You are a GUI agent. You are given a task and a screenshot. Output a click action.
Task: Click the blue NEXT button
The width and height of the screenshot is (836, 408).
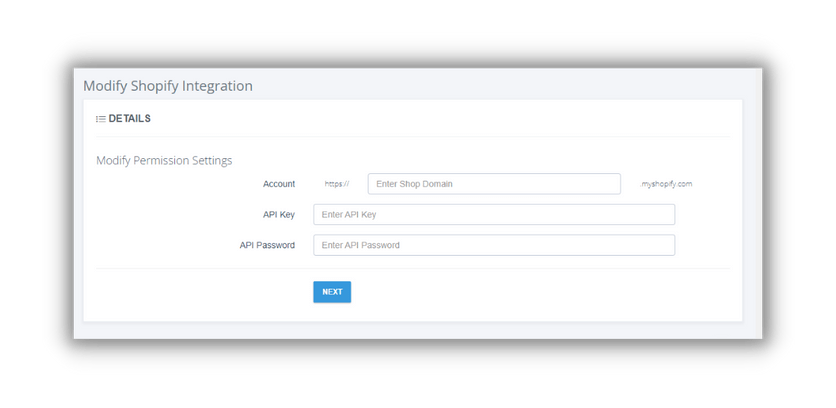(x=332, y=292)
